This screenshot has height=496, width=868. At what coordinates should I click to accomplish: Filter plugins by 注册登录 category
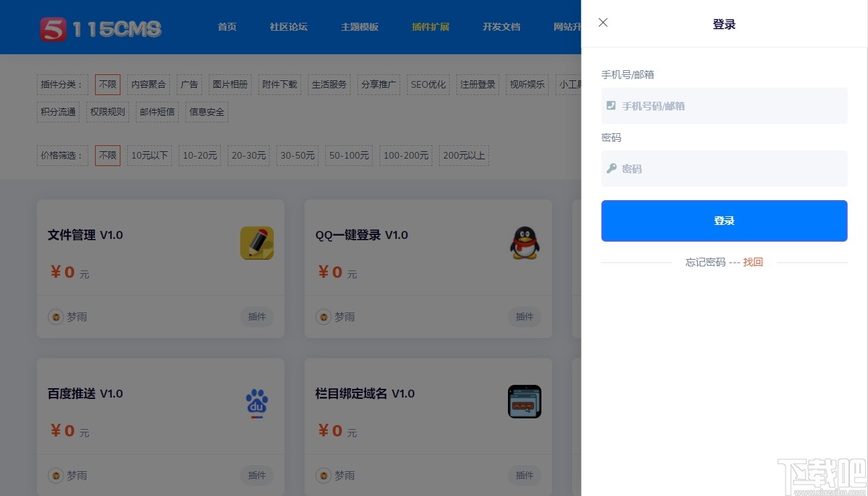coord(478,84)
